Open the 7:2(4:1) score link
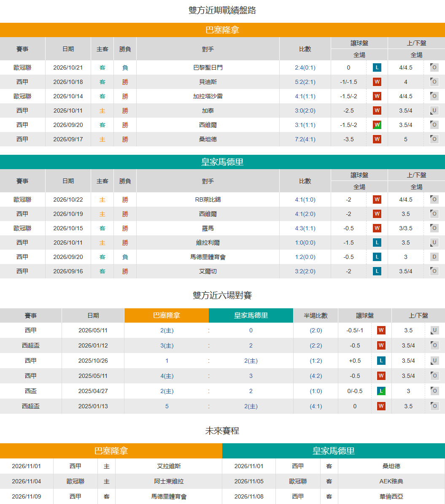 (305, 139)
